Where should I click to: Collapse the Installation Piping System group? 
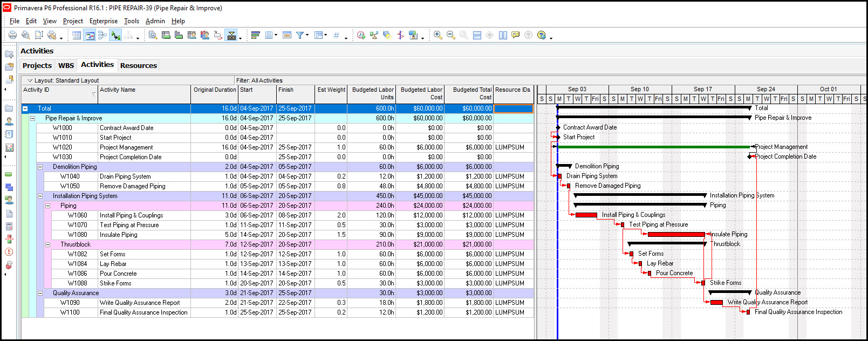pyautogui.click(x=40, y=196)
